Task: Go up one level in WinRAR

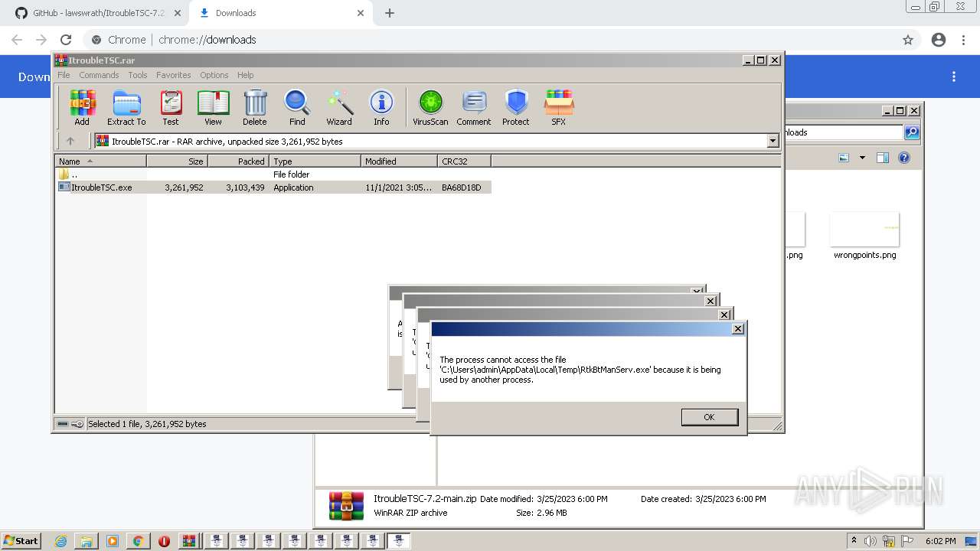Action: (70, 141)
